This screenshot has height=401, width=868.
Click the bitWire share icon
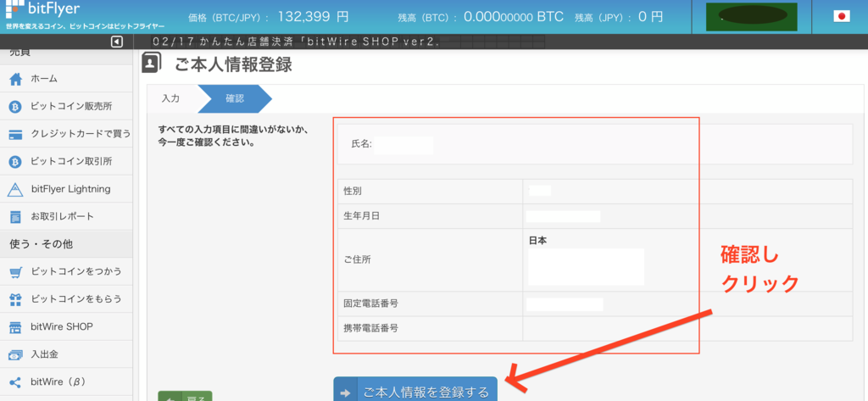pos(15,382)
